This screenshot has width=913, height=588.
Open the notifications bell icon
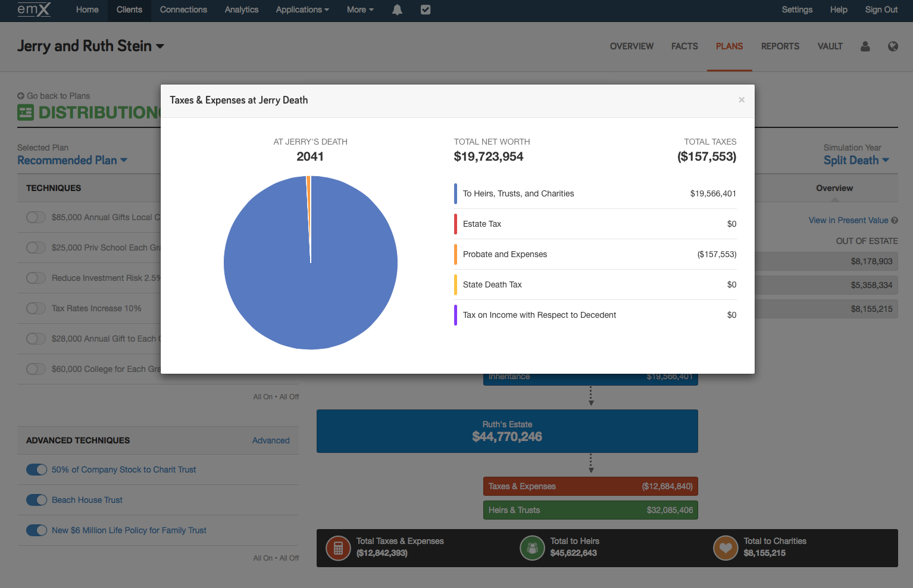[x=396, y=10]
